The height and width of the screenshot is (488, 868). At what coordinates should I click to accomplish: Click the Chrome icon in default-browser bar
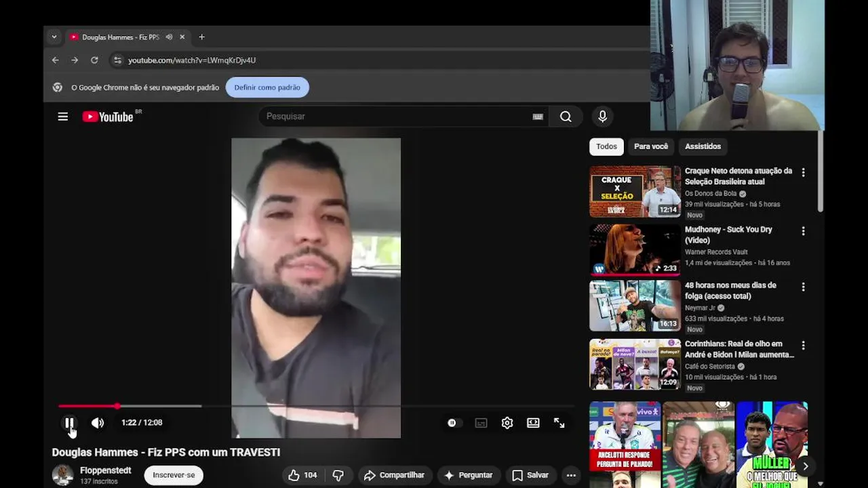coord(58,87)
